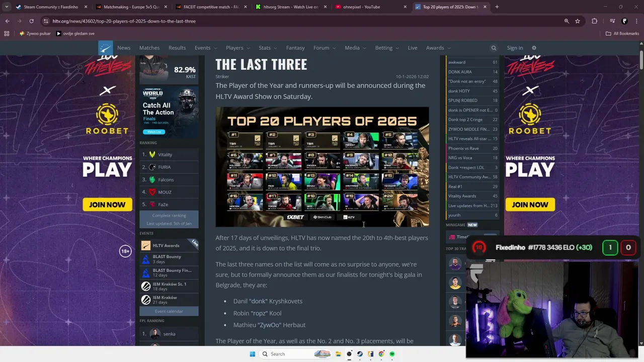This screenshot has width=644, height=362.
Task: Click the HLTV Awards event icon
Action: [x=146, y=245]
